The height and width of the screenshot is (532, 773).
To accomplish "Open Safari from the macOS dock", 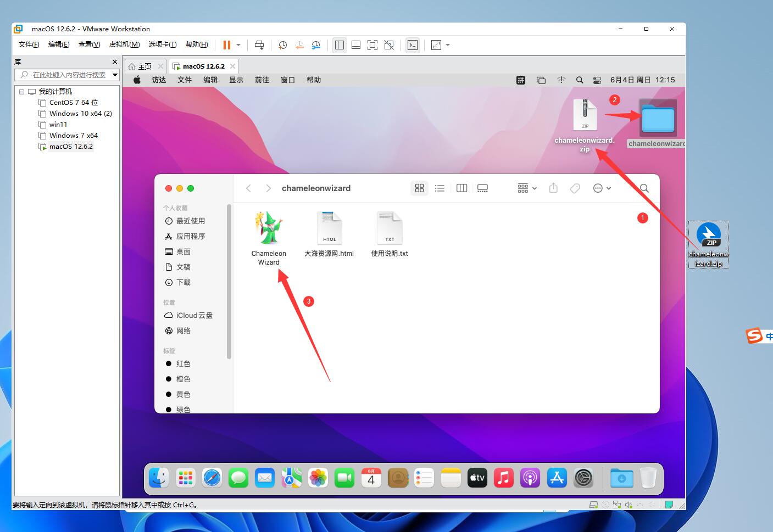I will [212, 478].
